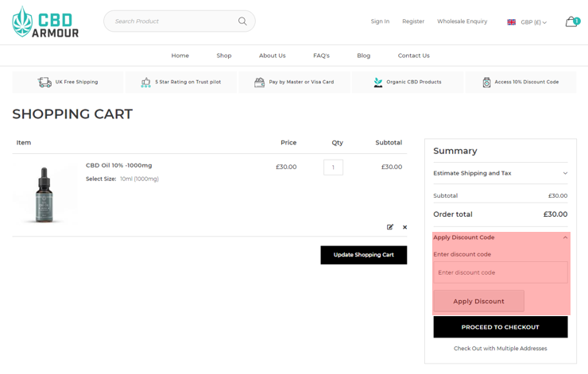Focus the Search Product field
588x374 pixels.
(x=180, y=21)
